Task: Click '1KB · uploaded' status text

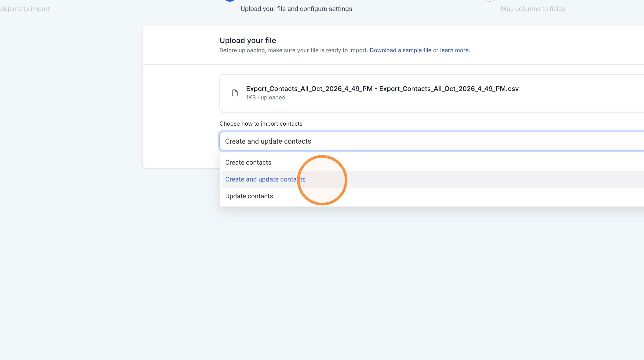Action: coord(266,98)
